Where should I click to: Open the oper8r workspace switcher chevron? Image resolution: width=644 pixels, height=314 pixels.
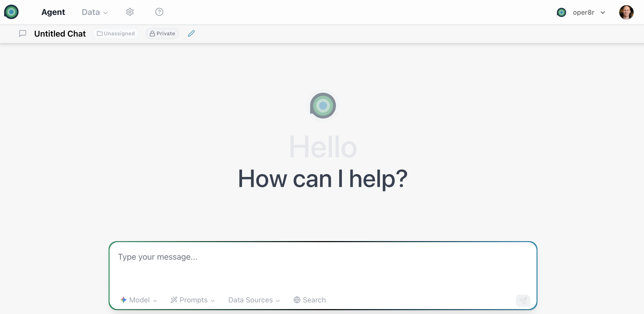click(x=603, y=12)
